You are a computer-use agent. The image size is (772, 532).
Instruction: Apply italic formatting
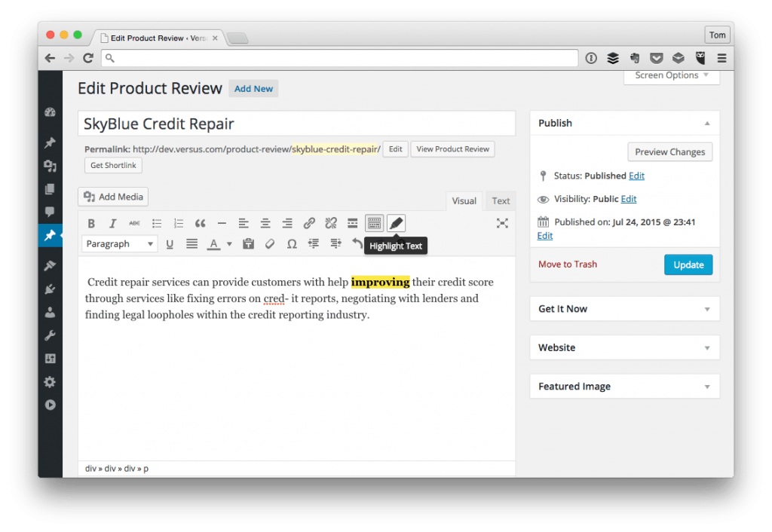pos(113,222)
